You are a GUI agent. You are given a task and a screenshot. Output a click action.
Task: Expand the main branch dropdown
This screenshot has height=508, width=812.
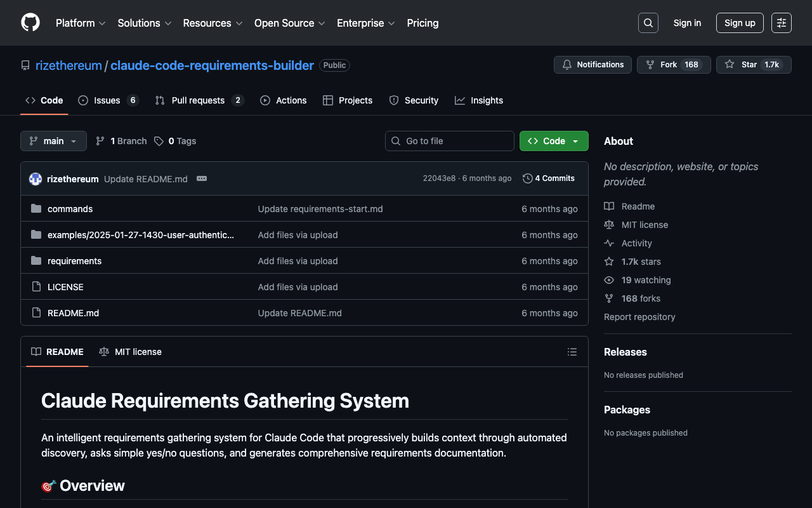click(53, 141)
